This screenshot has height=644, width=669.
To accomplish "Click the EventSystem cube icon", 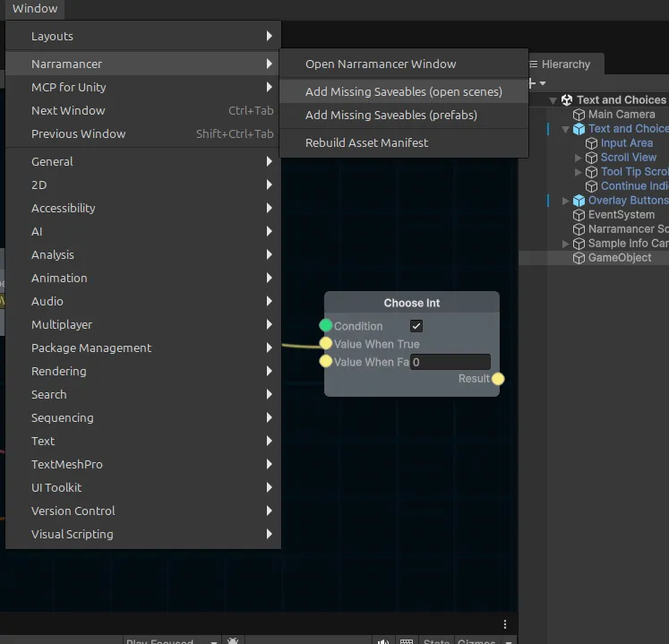I will [579, 215].
